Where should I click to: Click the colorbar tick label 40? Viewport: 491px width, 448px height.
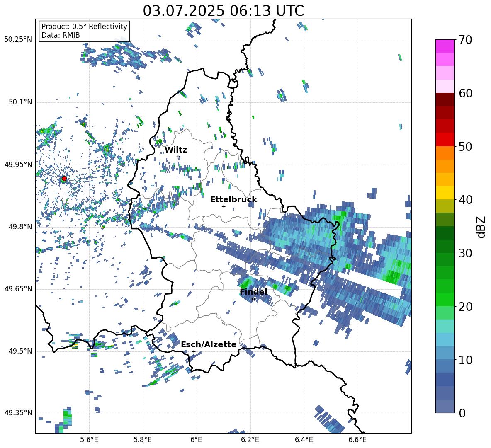click(x=465, y=200)
